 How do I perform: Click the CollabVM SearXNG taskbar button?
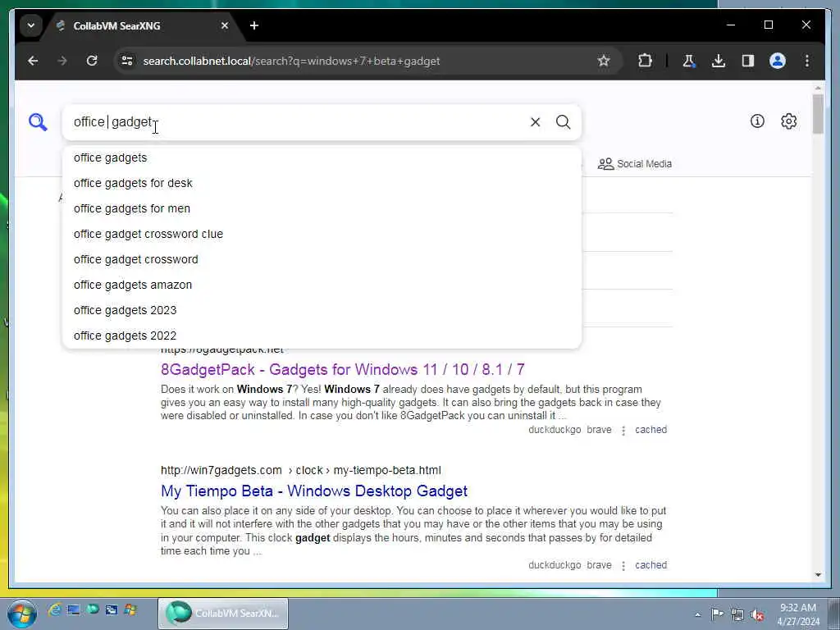click(223, 614)
